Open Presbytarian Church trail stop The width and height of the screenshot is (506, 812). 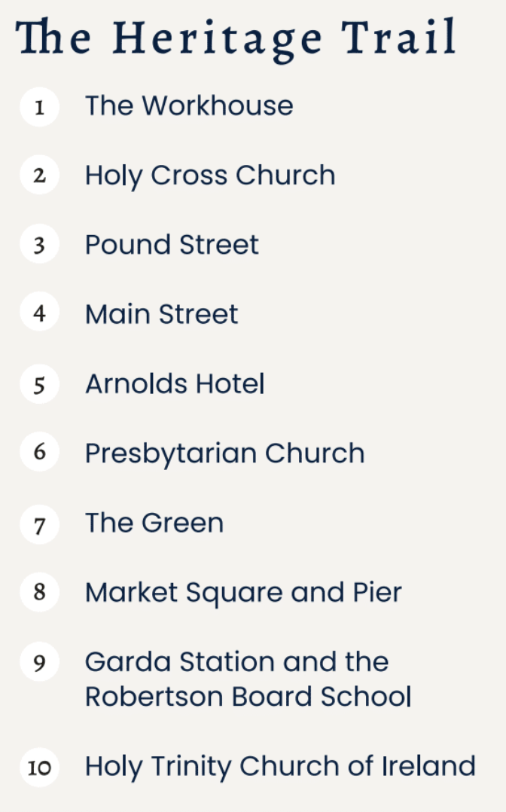click(x=224, y=453)
